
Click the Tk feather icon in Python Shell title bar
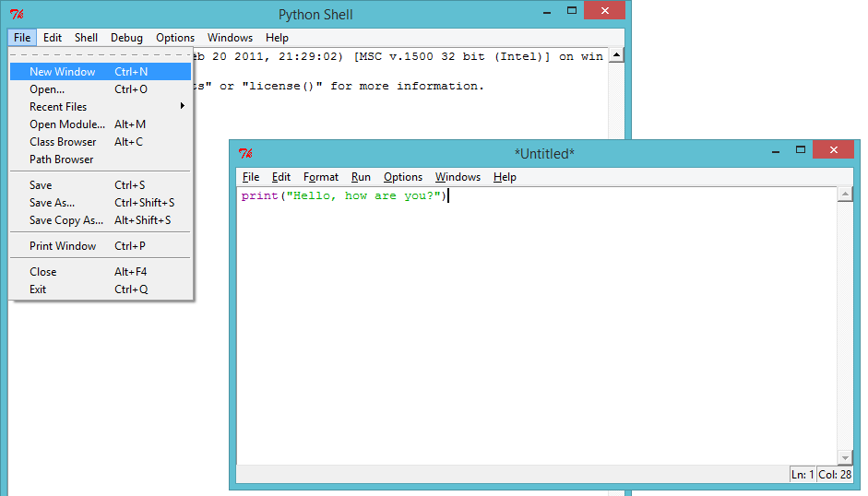point(16,15)
